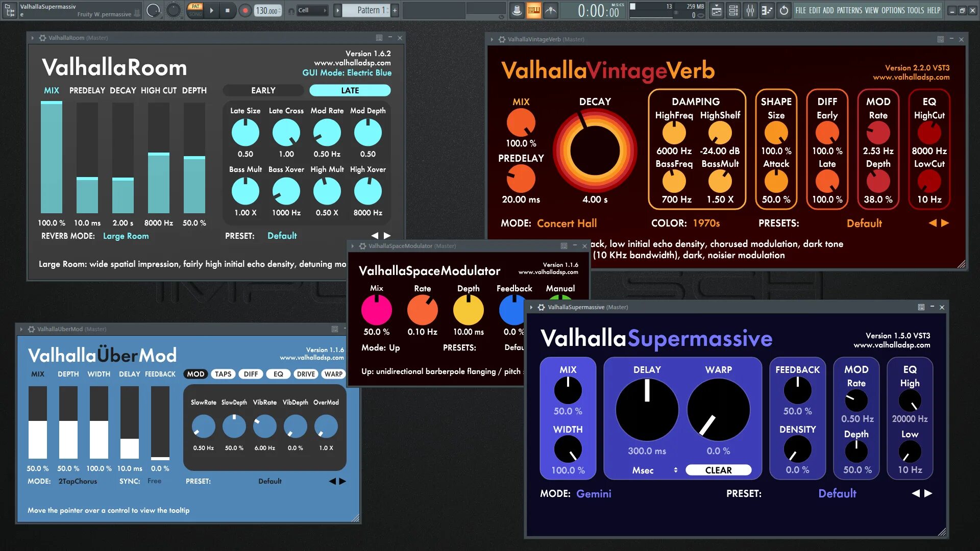Add a new pattern with the plus icon
The width and height of the screenshot is (980, 551).
point(395,10)
